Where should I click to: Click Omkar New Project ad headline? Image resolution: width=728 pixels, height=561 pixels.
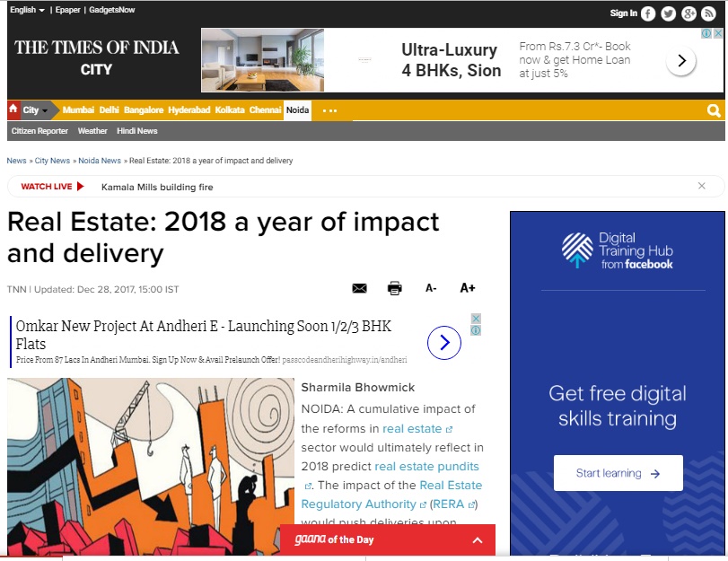[x=204, y=335]
